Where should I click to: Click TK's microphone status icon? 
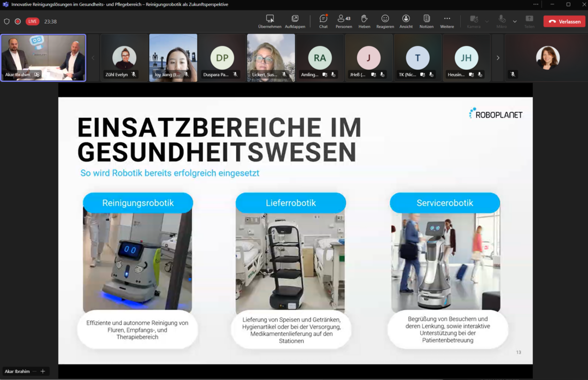pos(431,75)
